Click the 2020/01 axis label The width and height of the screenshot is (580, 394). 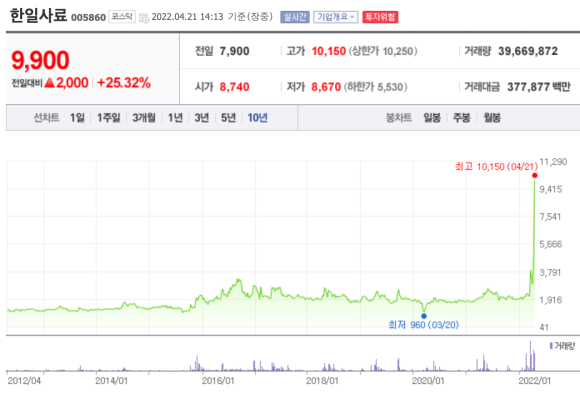428,381
